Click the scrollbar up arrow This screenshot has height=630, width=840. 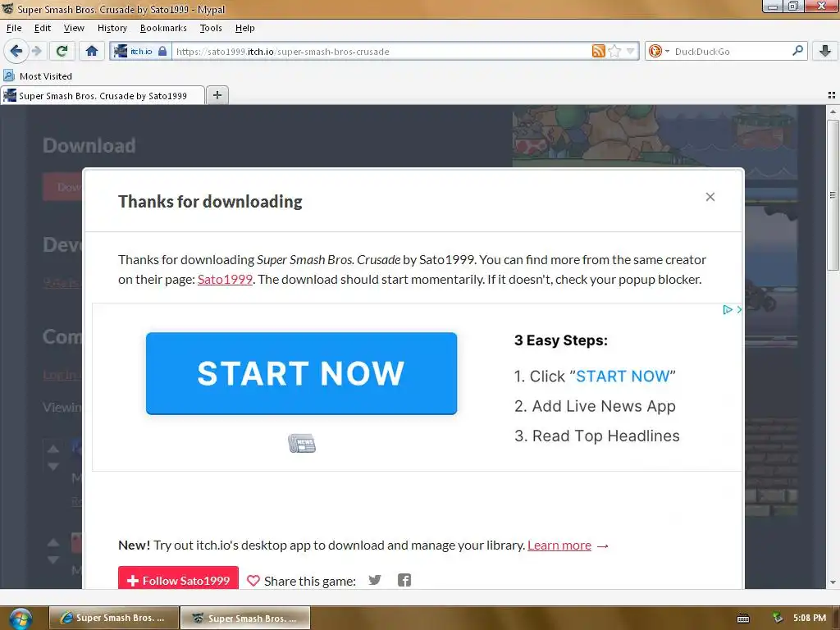833,112
